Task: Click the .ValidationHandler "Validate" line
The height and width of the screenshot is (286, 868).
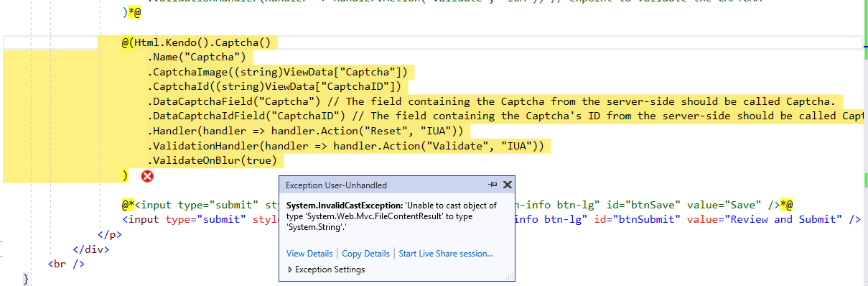Action: 346,147
